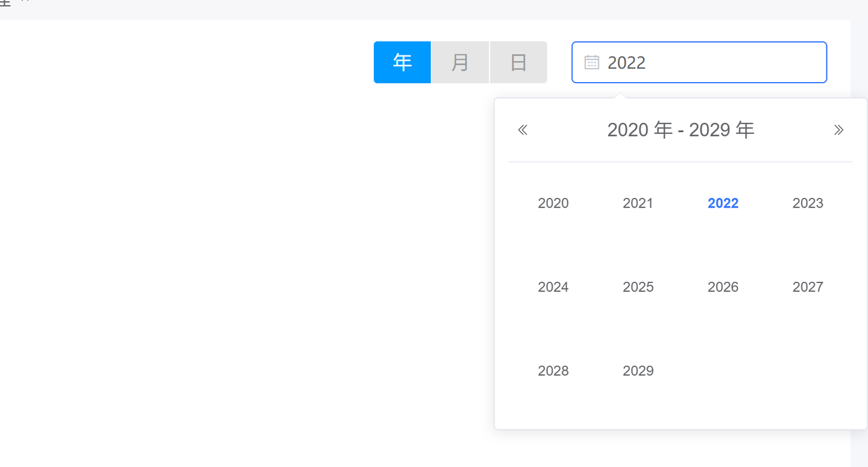Image resolution: width=868 pixels, height=467 pixels.
Task: Select year 2020 from the panel
Action: click(553, 203)
